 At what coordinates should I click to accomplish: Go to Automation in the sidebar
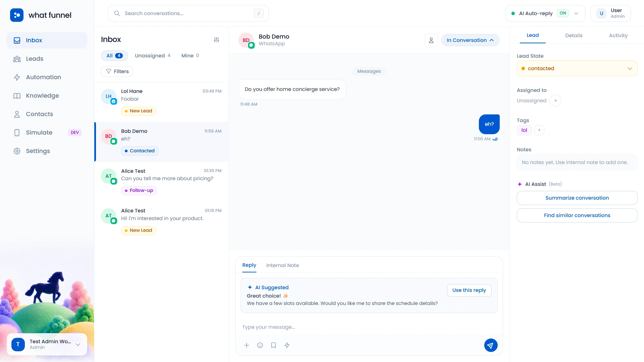(47, 77)
